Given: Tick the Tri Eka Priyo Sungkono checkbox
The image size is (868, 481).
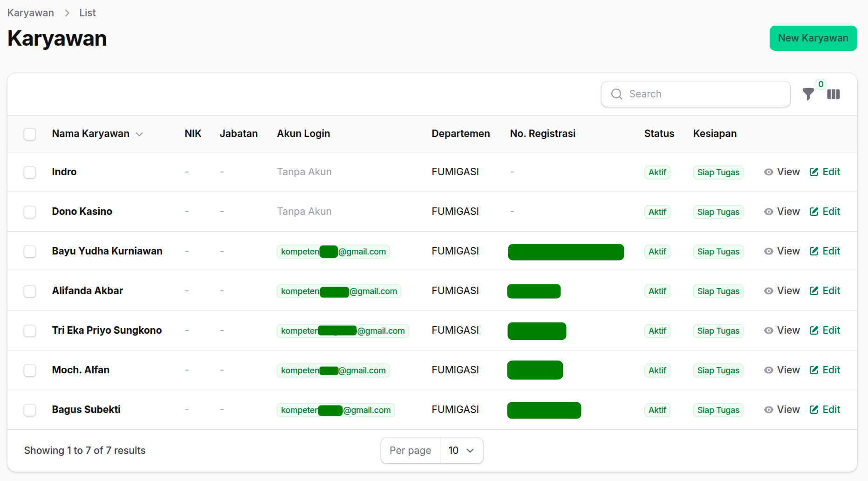Looking at the screenshot, I should pos(30,331).
